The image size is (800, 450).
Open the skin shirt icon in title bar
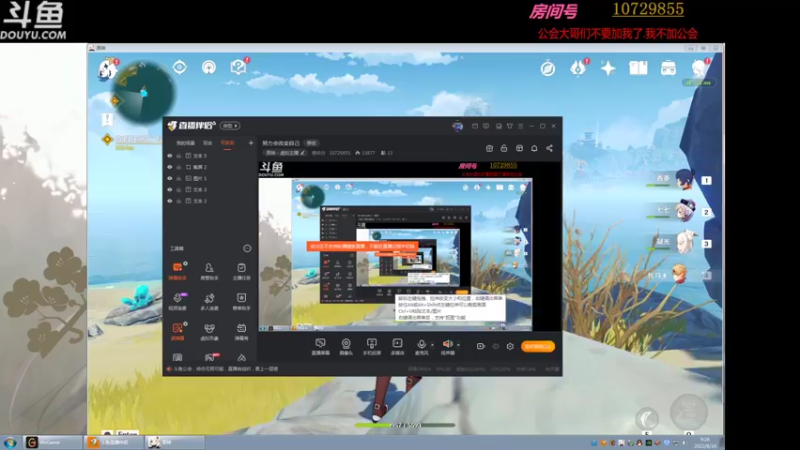(x=509, y=126)
